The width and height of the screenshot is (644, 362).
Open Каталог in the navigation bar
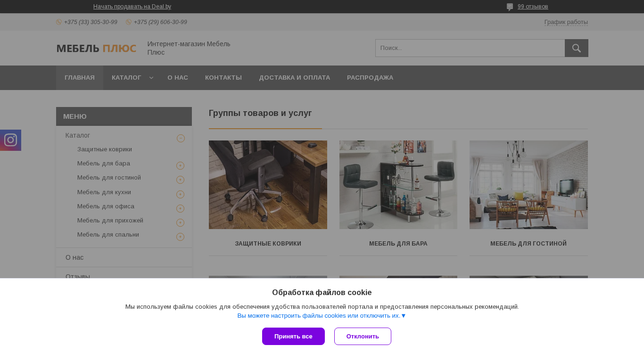[126, 78]
